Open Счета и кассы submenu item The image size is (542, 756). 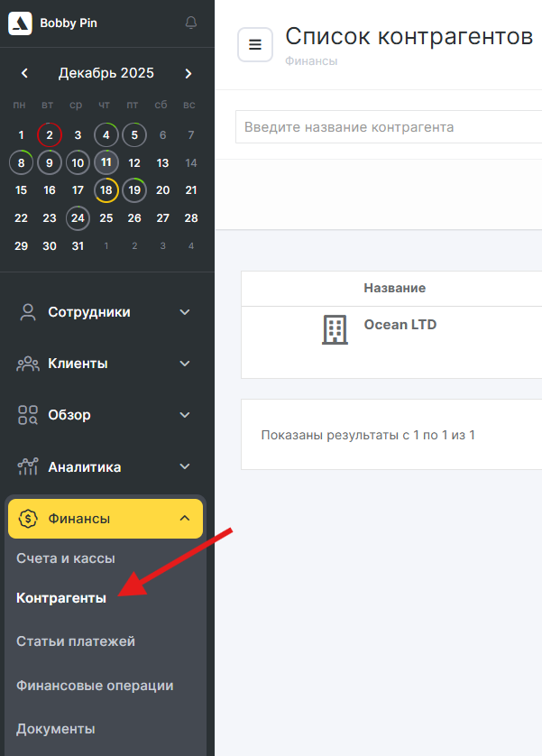coord(66,558)
